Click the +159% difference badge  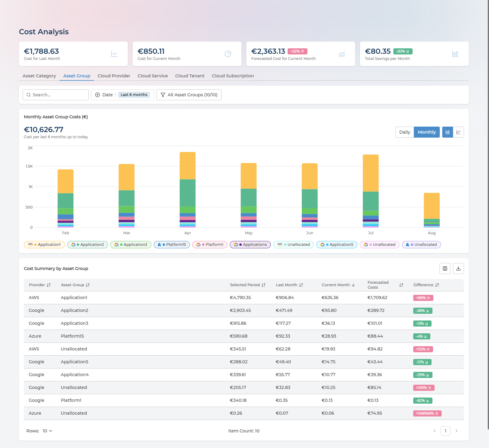point(424,388)
